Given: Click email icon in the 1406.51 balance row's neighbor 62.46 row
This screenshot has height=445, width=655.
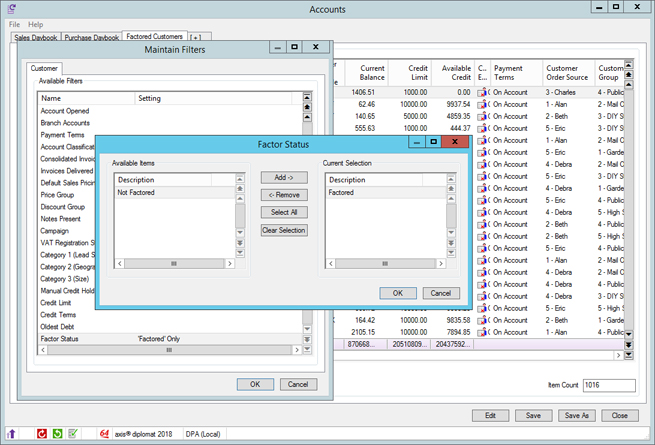Looking at the screenshot, I should (x=482, y=104).
